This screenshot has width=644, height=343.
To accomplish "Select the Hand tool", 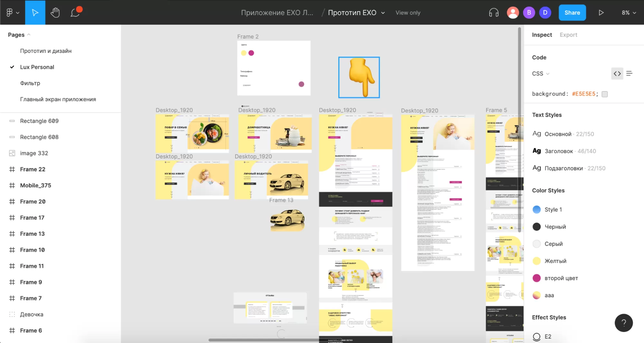I will tap(55, 13).
